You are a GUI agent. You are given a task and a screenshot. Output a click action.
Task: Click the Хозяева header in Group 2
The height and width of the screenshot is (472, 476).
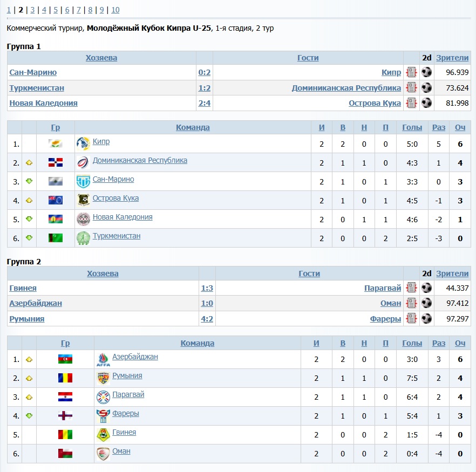tap(103, 273)
